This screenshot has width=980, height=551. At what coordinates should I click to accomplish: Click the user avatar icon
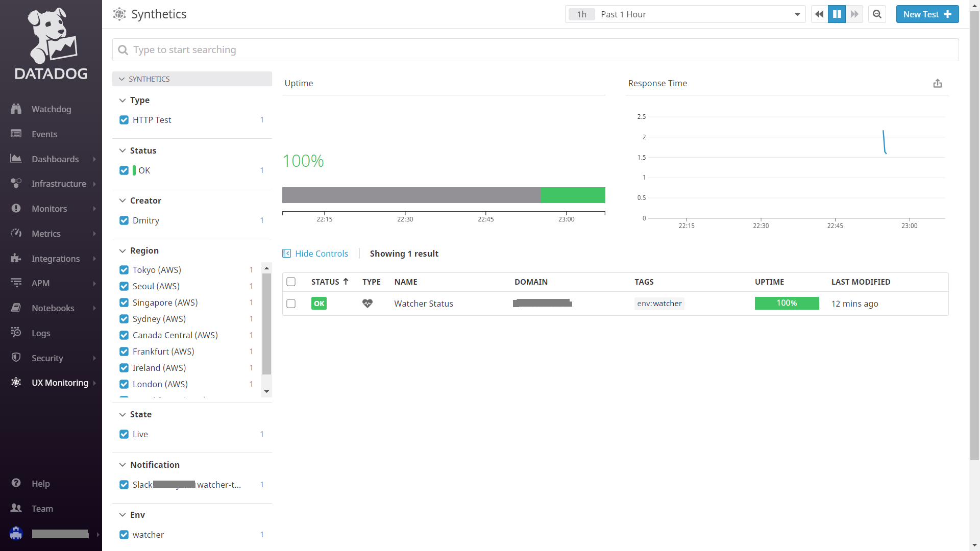(x=16, y=534)
